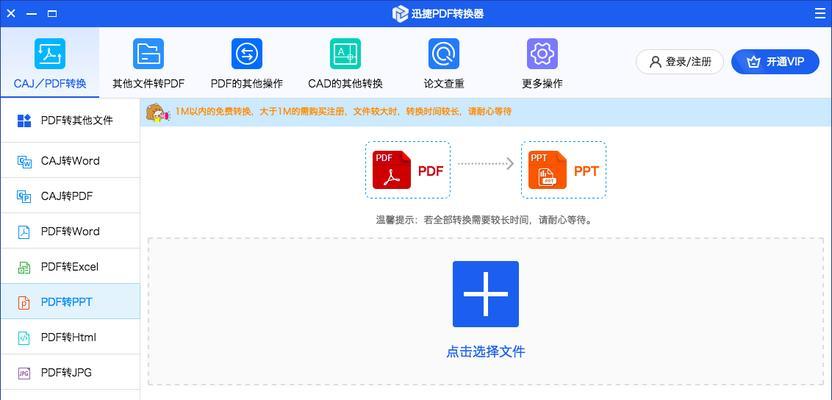Select PDF转JPG in the sidebar
The image size is (832, 400).
tap(70, 372)
